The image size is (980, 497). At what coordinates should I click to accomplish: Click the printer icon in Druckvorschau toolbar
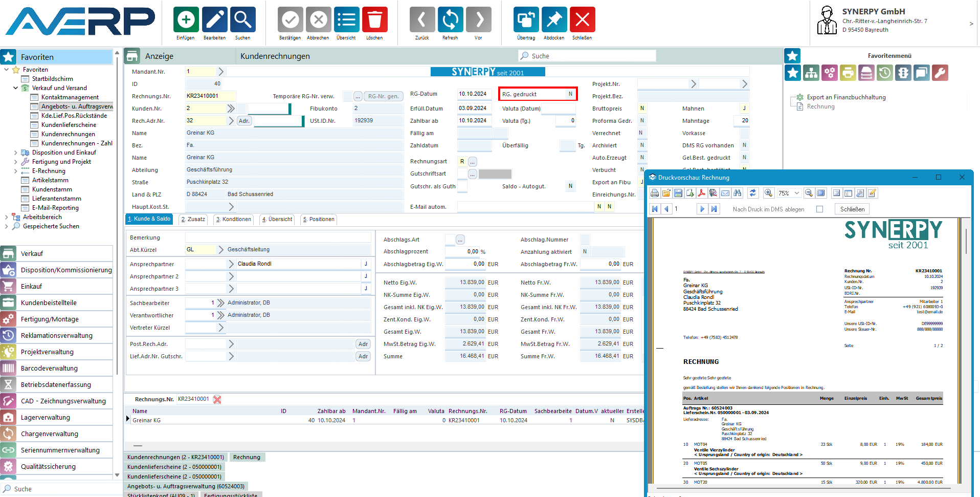[655, 193]
